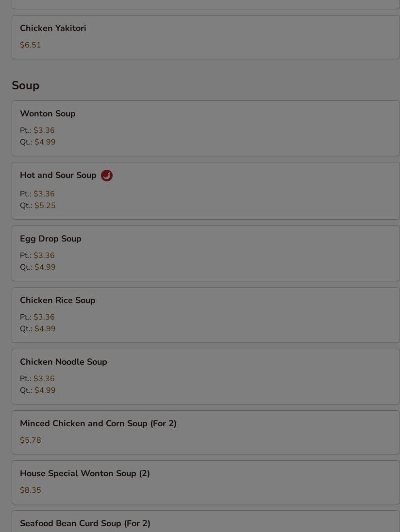Click Chicken Yakitori price $6.51
Viewport: 400px width, 532px height.
pos(30,45)
